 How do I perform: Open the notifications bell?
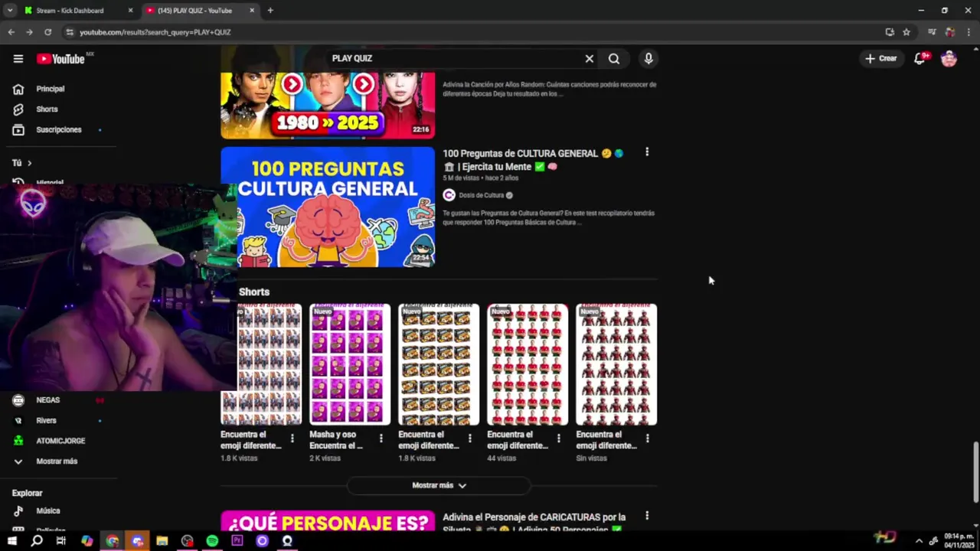[x=920, y=59]
